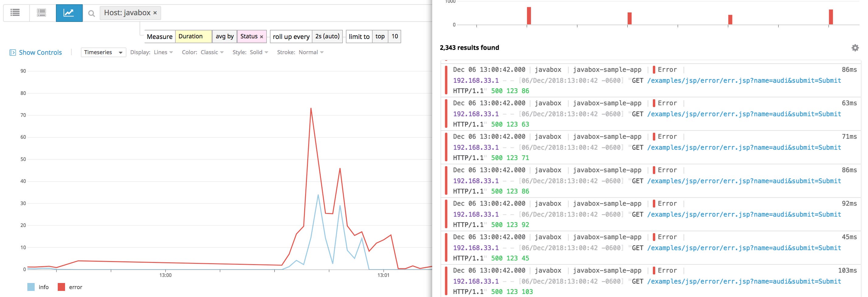Click the Duration measure pill
The image size is (868, 297).
coord(192,36)
